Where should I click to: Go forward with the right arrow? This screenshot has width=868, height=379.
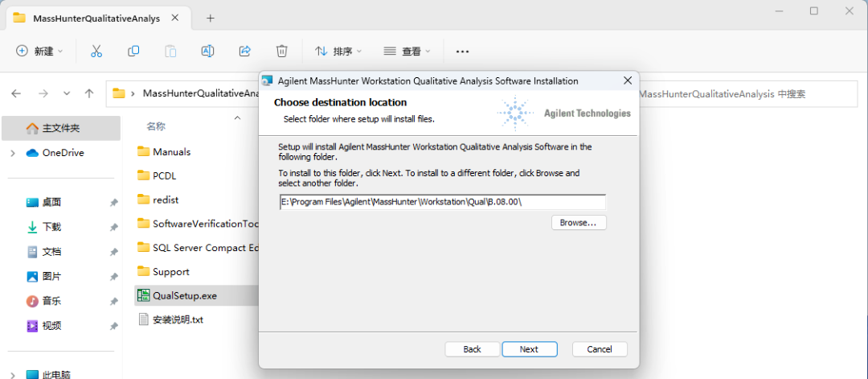tap(43, 93)
